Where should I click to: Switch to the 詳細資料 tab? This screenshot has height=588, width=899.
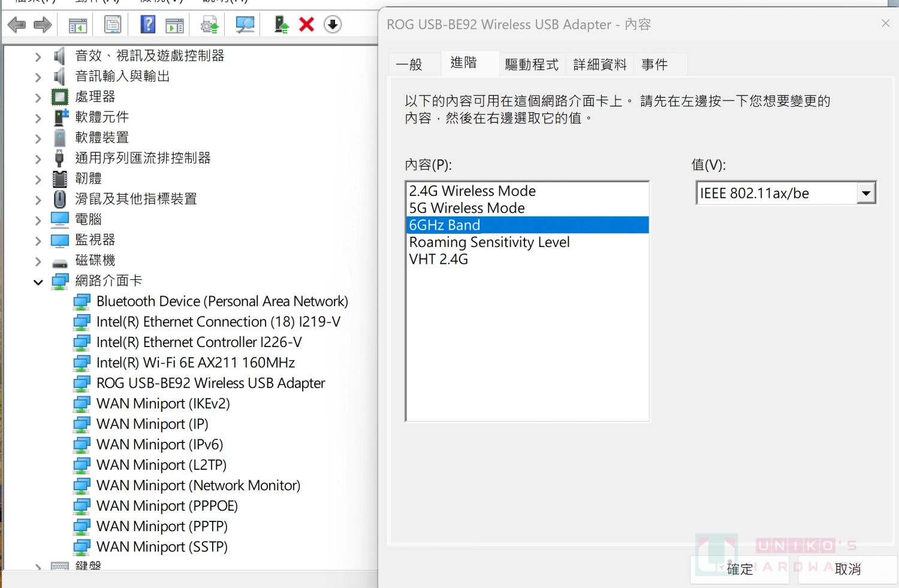click(x=600, y=65)
